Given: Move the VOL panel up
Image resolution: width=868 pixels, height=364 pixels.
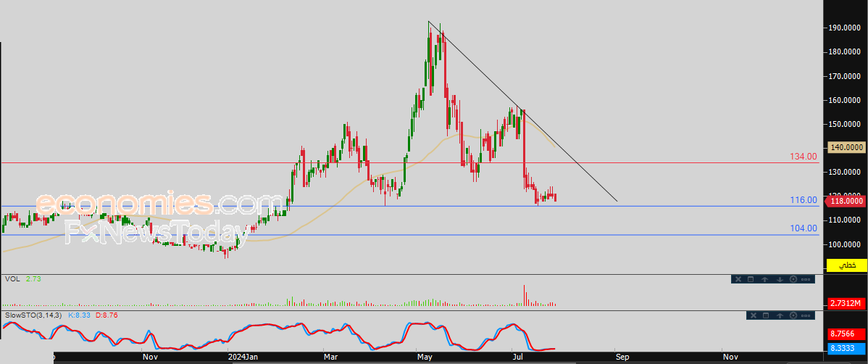Looking at the screenshot, I should (765, 279).
